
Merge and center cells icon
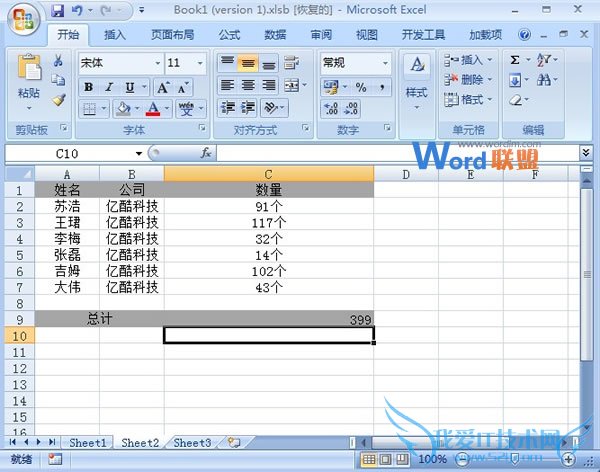pyautogui.click(x=292, y=85)
